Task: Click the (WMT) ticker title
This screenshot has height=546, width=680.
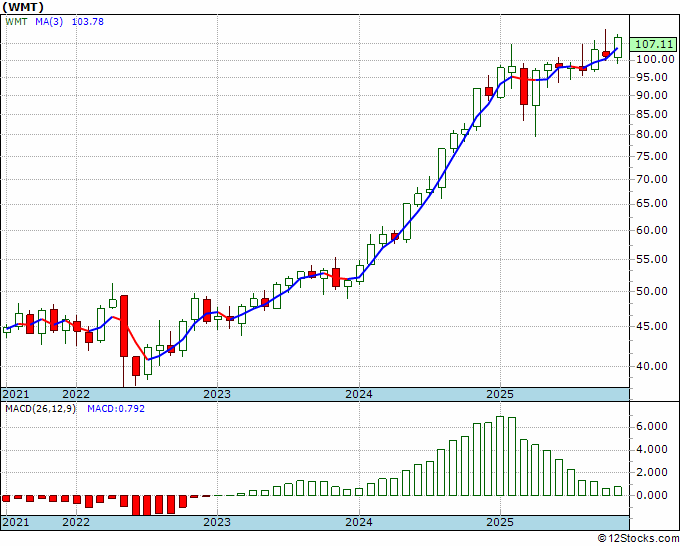Action: point(22,7)
